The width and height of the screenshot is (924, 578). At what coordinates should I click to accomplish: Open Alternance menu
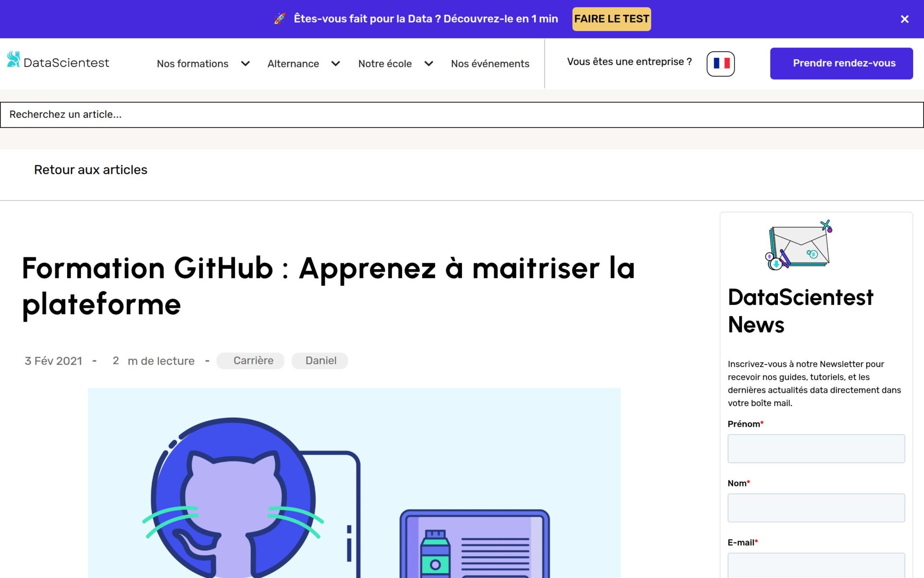293,64
